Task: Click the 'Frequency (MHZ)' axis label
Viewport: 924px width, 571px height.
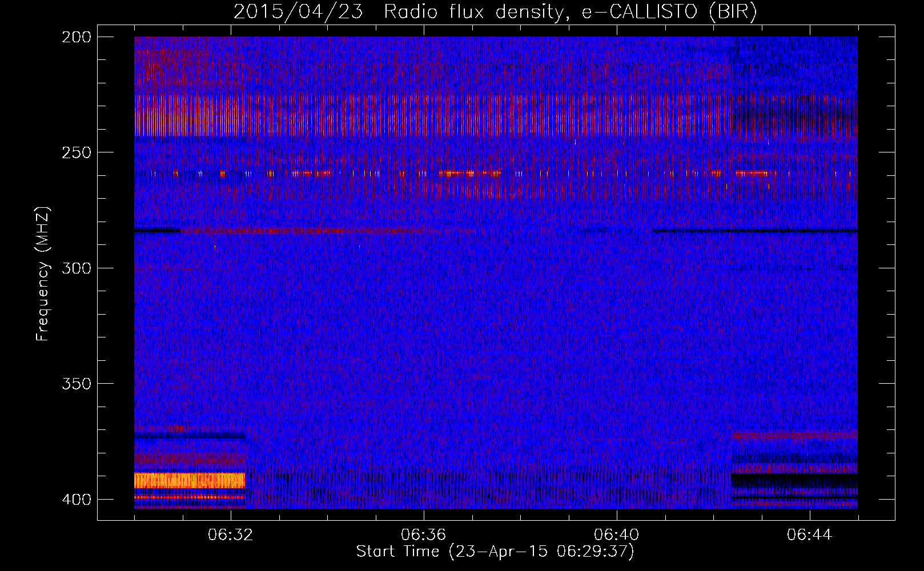Action: [x=43, y=273]
